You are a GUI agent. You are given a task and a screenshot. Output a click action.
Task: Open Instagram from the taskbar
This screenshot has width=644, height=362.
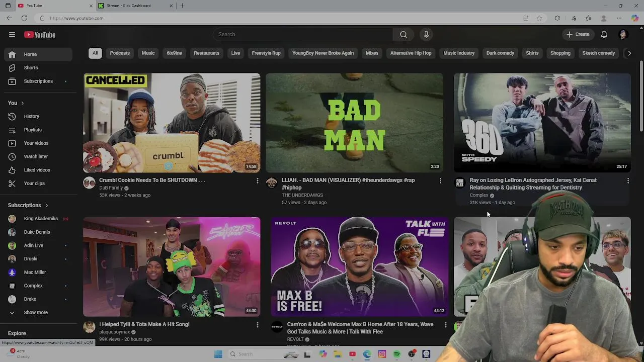click(x=382, y=354)
